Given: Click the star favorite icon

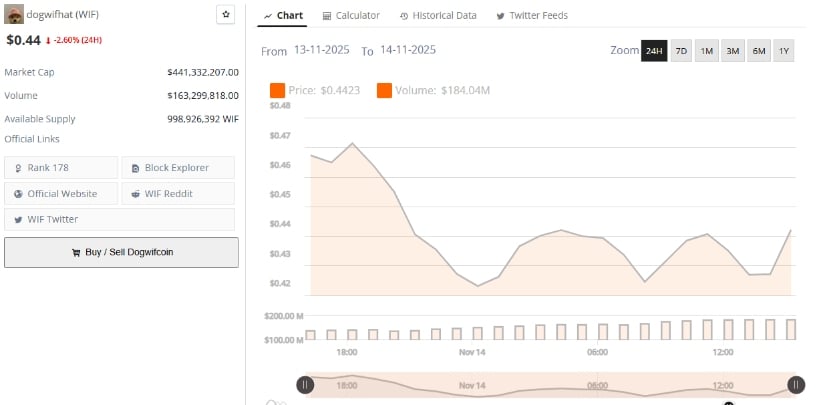Looking at the screenshot, I should (x=226, y=15).
